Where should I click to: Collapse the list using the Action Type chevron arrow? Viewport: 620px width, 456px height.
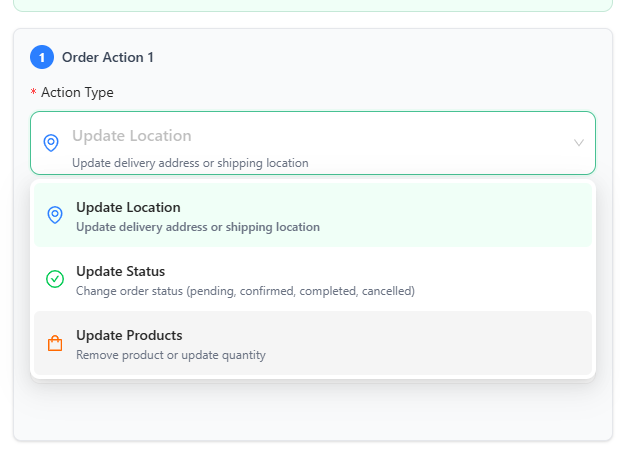pyautogui.click(x=578, y=143)
